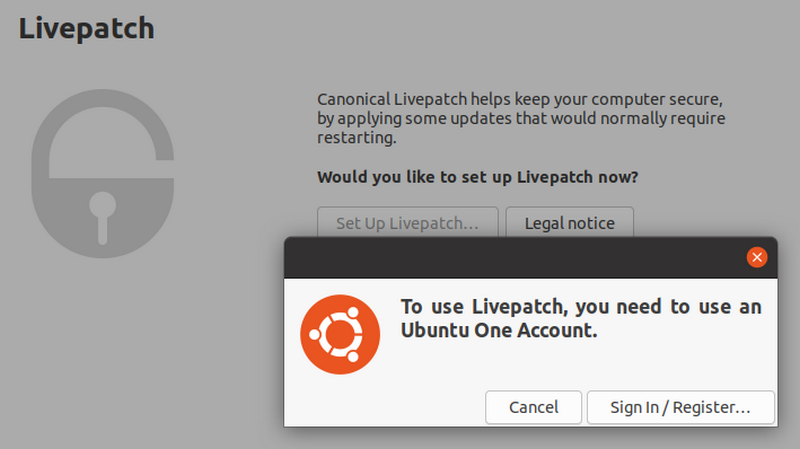Click the Livepatch page heading
Screen dimensions: 800x449
pos(86,29)
